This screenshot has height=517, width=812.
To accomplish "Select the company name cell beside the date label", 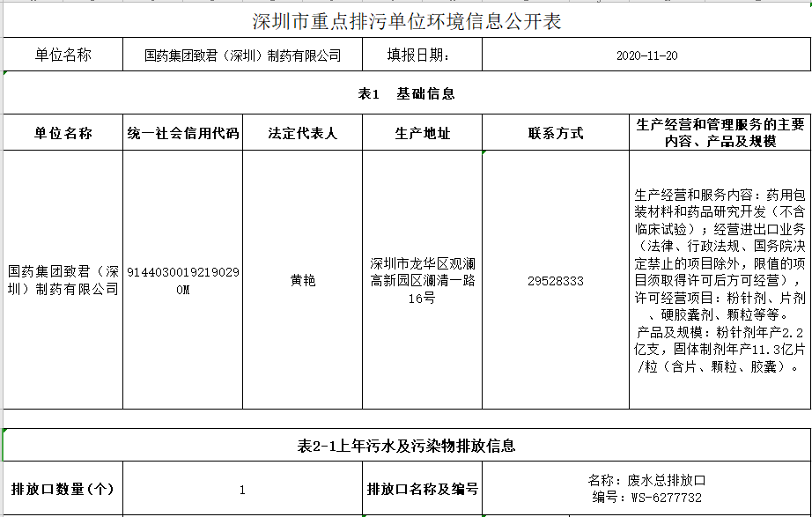I will tap(242, 55).
